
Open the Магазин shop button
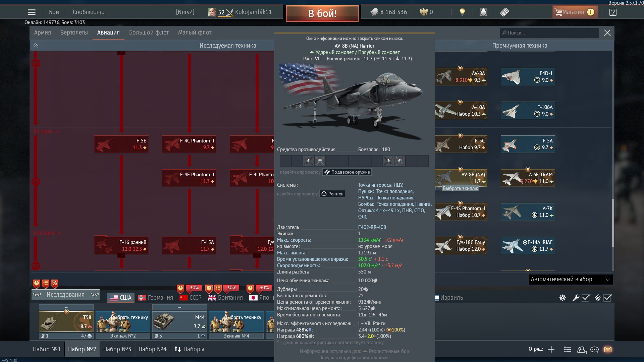click(575, 12)
